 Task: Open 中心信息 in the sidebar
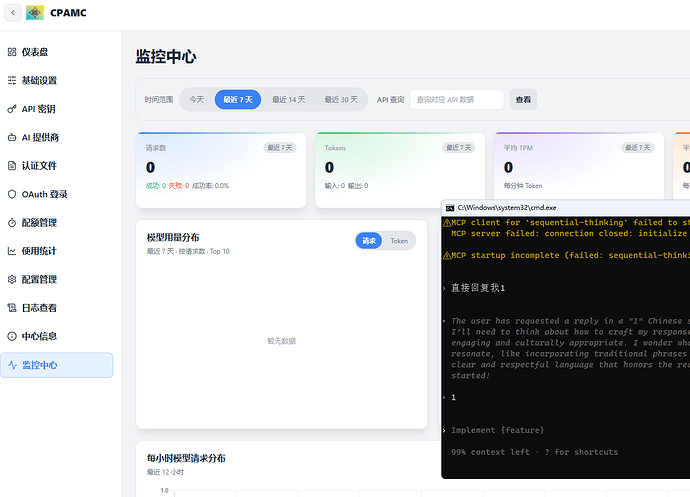[56, 336]
